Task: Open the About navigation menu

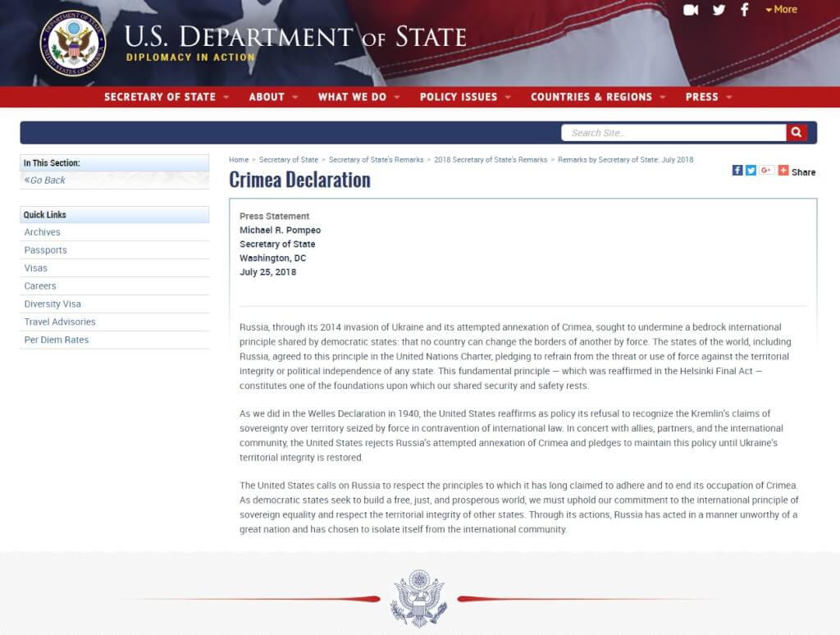Action: coord(272,97)
